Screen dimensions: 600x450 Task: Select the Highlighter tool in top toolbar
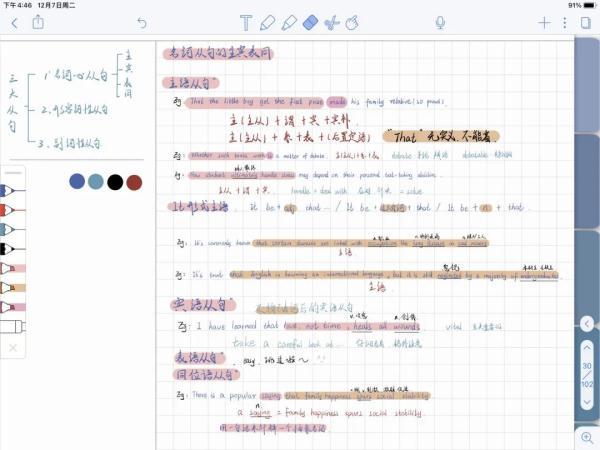click(x=289, y=23)
